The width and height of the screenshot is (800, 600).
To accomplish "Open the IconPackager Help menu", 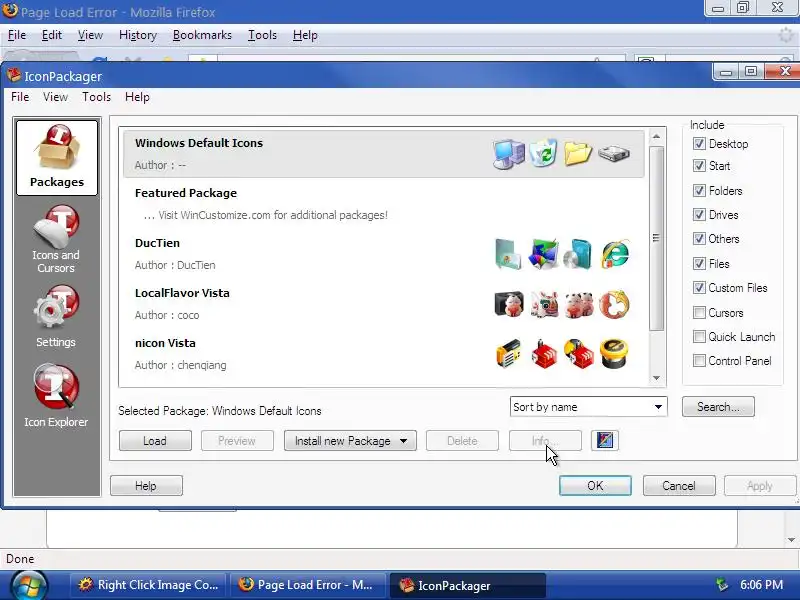I will point(137,97).
